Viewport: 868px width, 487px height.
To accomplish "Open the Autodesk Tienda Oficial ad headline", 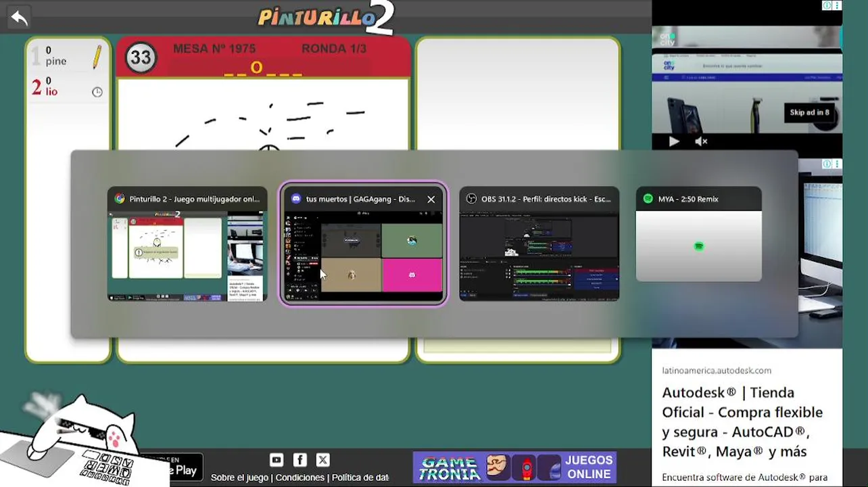I will pos(742,422).
